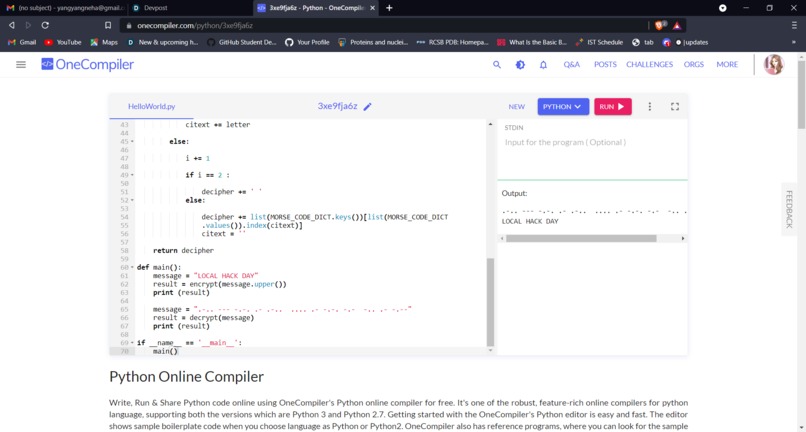
Task: Collapse the fold arrow at line 52
Action: pos(132,200)
